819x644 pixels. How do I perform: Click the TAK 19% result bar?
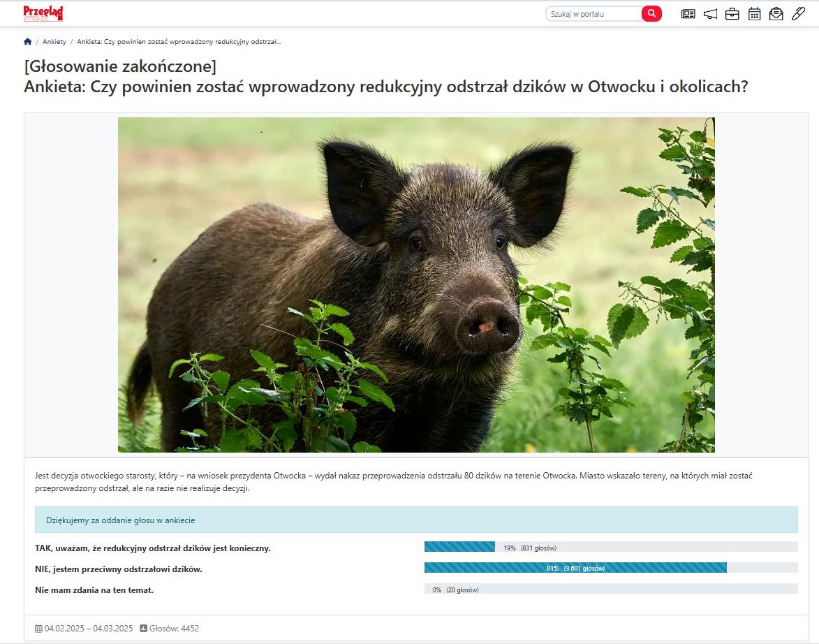pos(611,547)
